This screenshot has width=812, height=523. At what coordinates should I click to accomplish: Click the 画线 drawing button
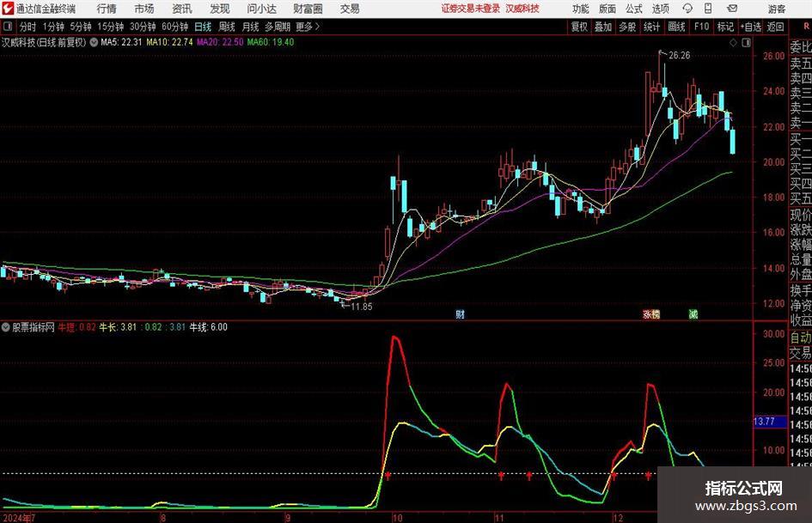coord(676,27)
